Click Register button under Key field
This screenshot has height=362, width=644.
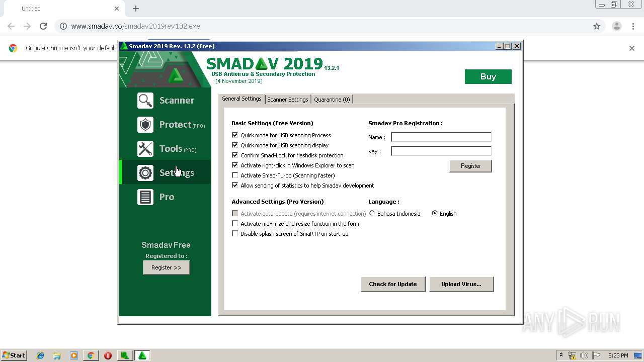tap(471, 166)
